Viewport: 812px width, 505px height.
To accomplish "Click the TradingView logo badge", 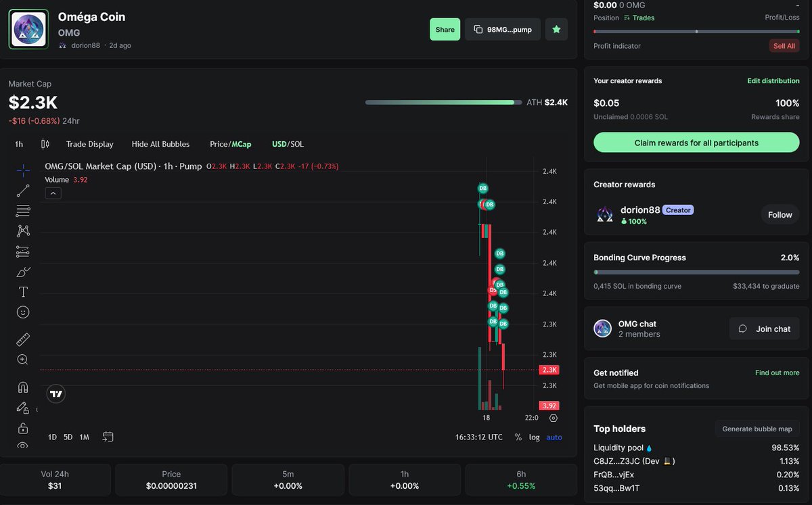I will click(x=56, y=393).
